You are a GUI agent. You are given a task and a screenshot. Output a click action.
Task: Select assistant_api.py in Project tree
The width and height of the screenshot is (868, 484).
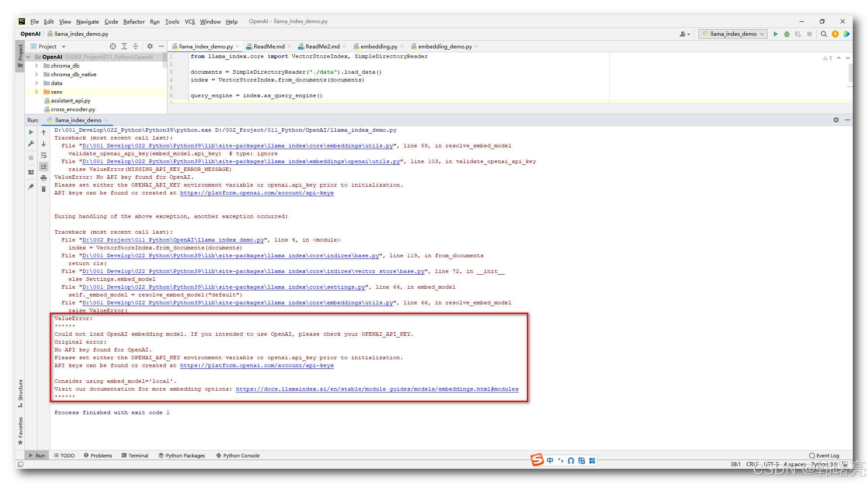(x=70, y=101)
